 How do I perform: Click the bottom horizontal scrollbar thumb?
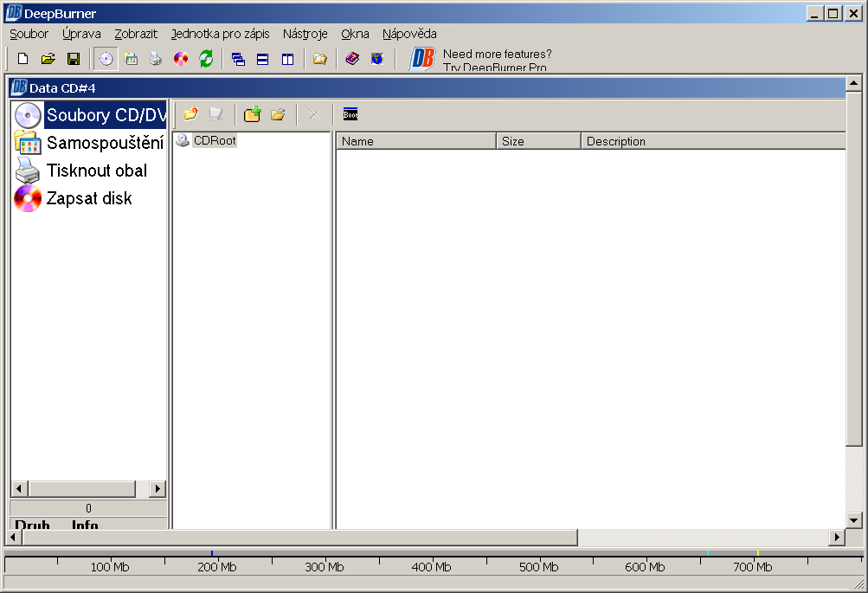[299, 537]
